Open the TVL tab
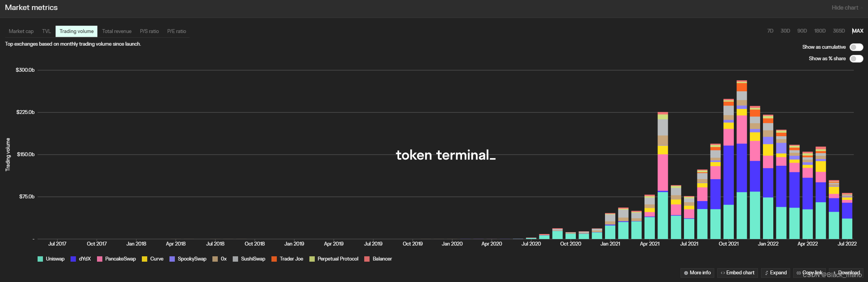Screen dimensions: 868x282 coord(46,31)
